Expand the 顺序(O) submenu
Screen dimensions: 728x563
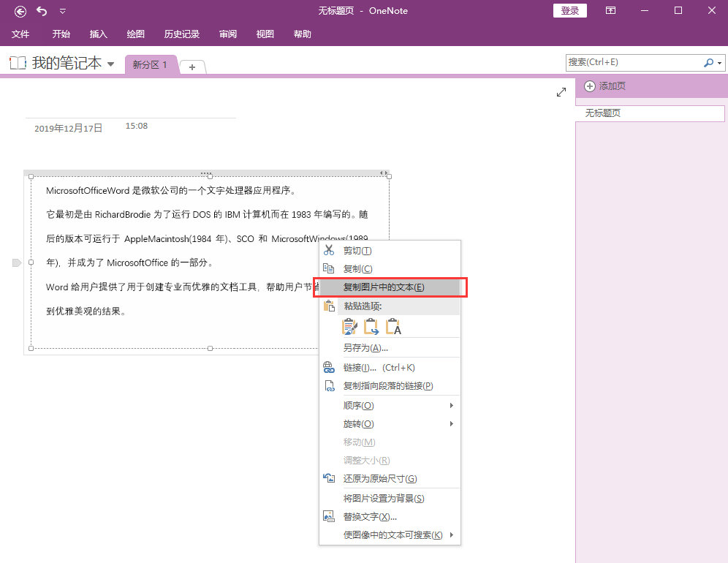[x=390, y=406]
